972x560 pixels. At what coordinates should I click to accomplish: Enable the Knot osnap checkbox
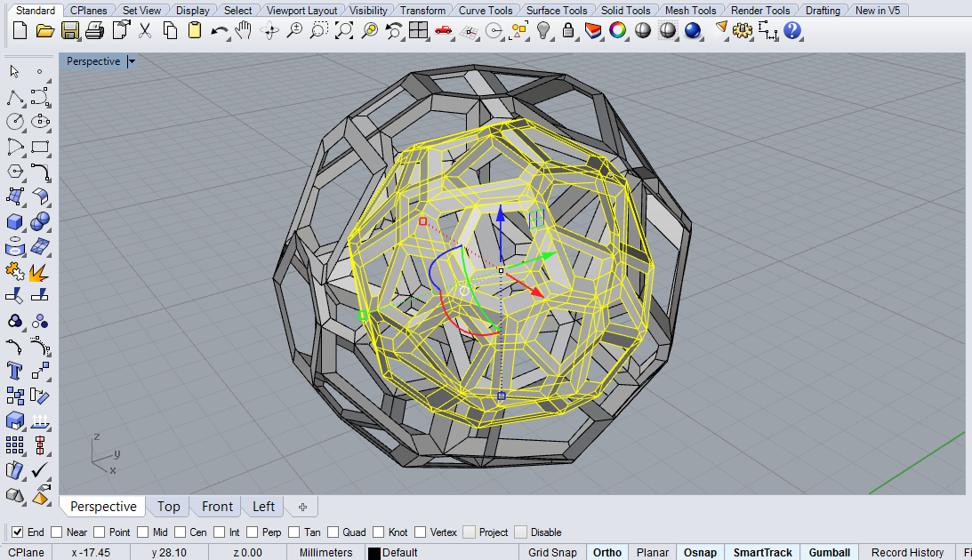(378, 532)
